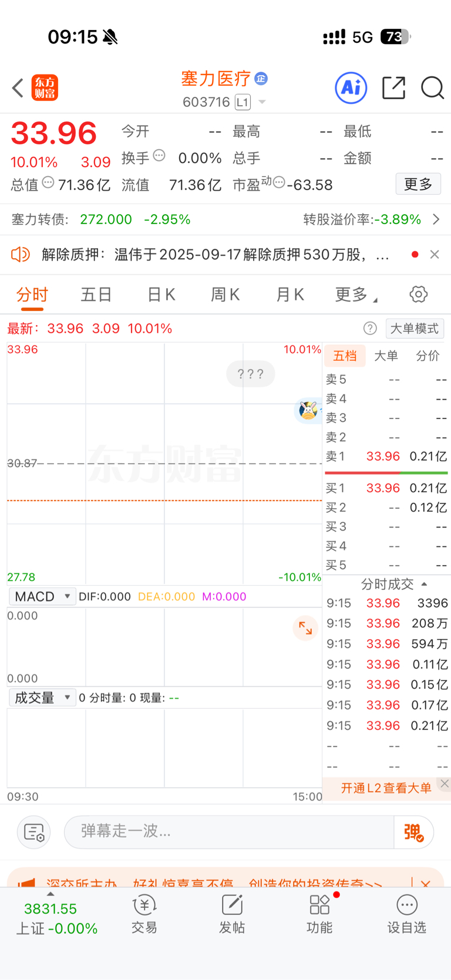Open 功能 in bottom bar
This screenshot has width=451, height=980.
[x=319, y=914]
